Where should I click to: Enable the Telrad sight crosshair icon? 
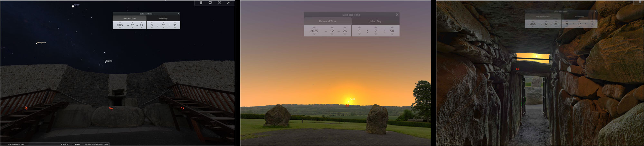[219, 3]
